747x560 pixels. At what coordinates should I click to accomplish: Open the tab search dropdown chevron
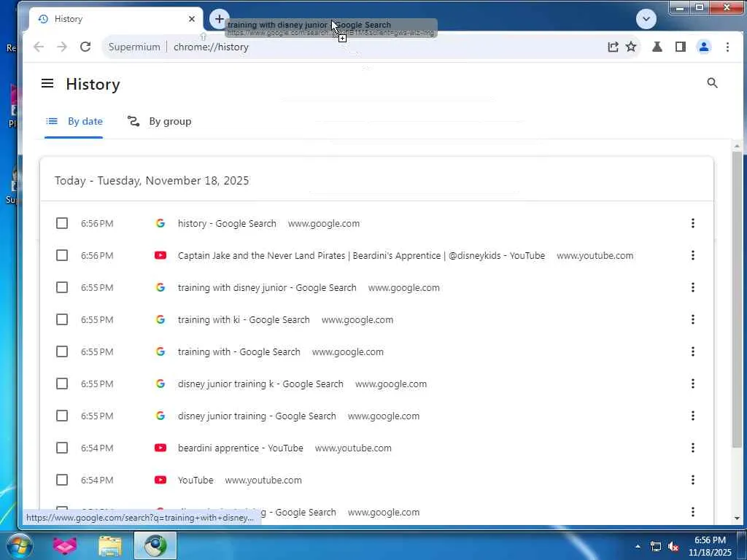pos(646,19)
